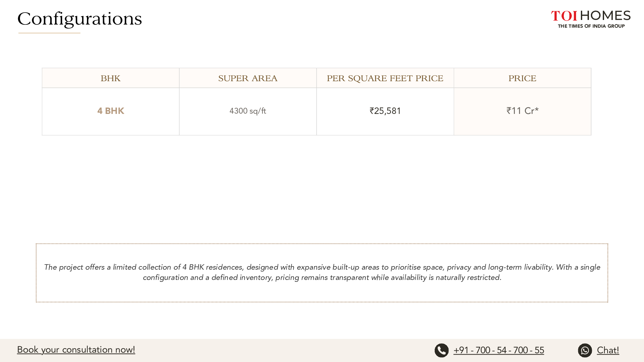Click the WhatsApp chat icon

click(x=585, y=350)
